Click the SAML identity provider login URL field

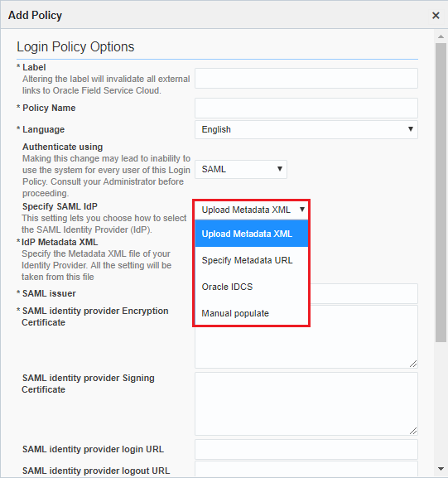[306, 449]
